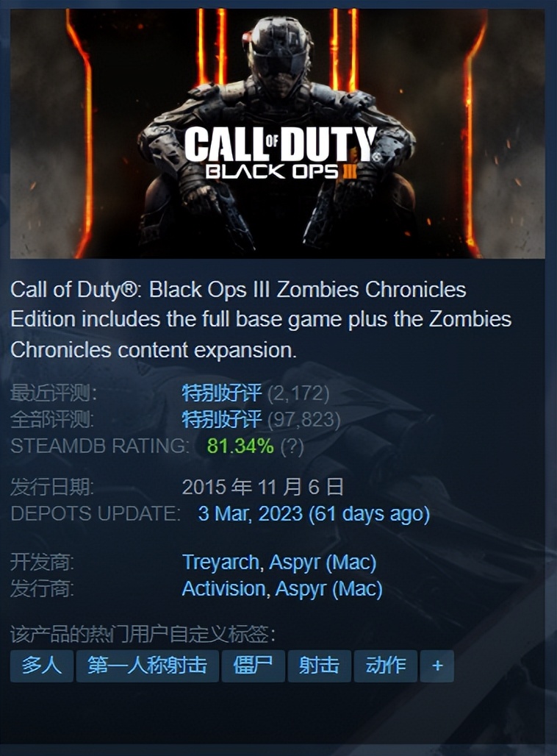This screenshot has height=756, width=557.
Task: Select the 第一人称射击 tag
Action: 148,666
